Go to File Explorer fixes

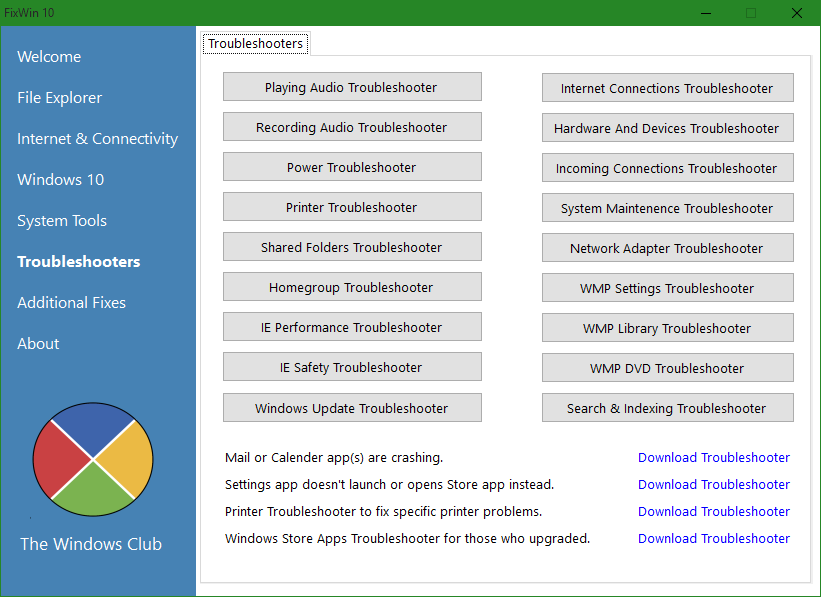(60, 97)
